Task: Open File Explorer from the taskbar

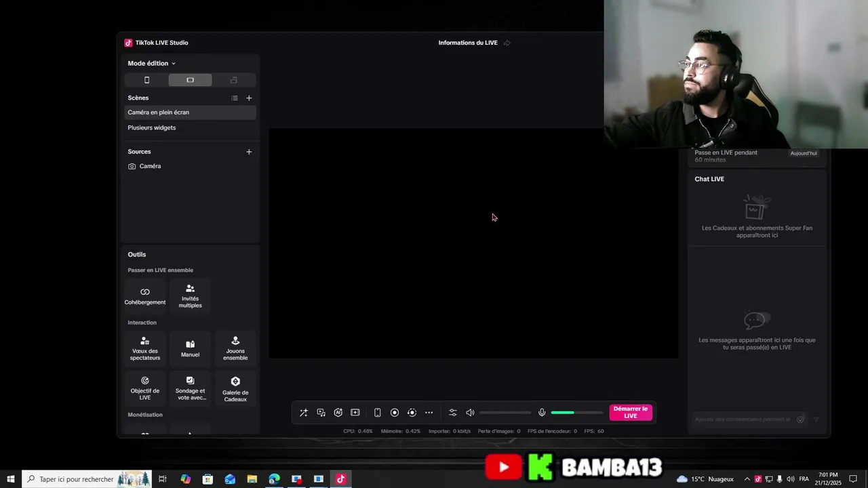Action: click(x=252, y=479)
